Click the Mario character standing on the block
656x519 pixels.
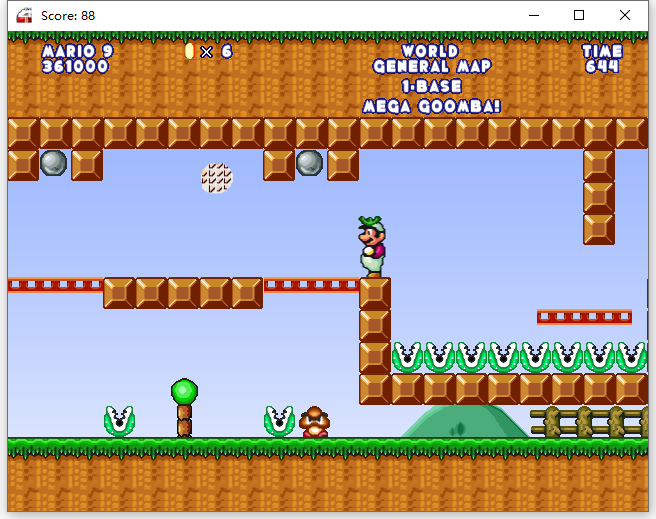click(x=372, y=247)
